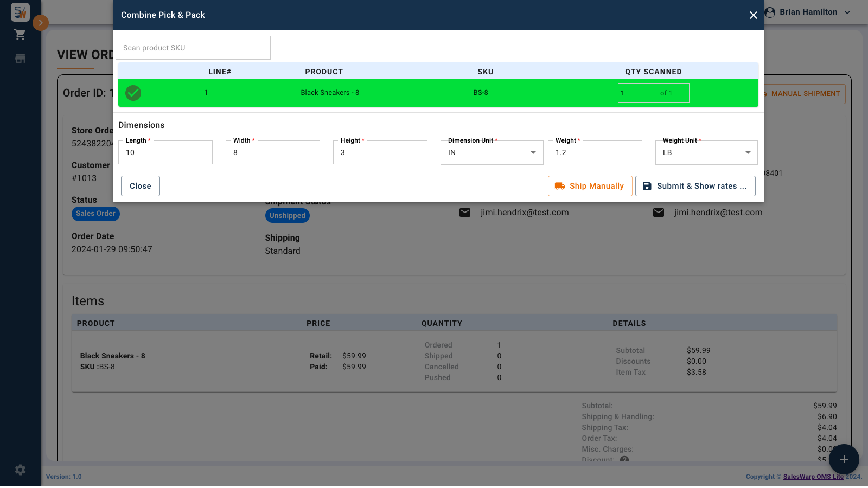Viewport: 868px width, 488px height.
Task: Close the Combine Pick & Pack dialog
Action: (753, 15)
